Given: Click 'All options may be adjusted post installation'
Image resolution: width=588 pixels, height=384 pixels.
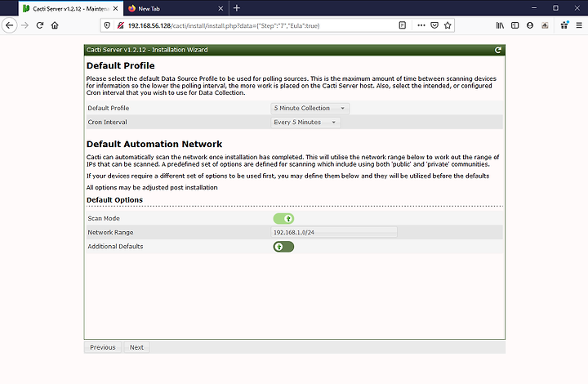Looking at the screenshot, I should [x=152, y=187].
